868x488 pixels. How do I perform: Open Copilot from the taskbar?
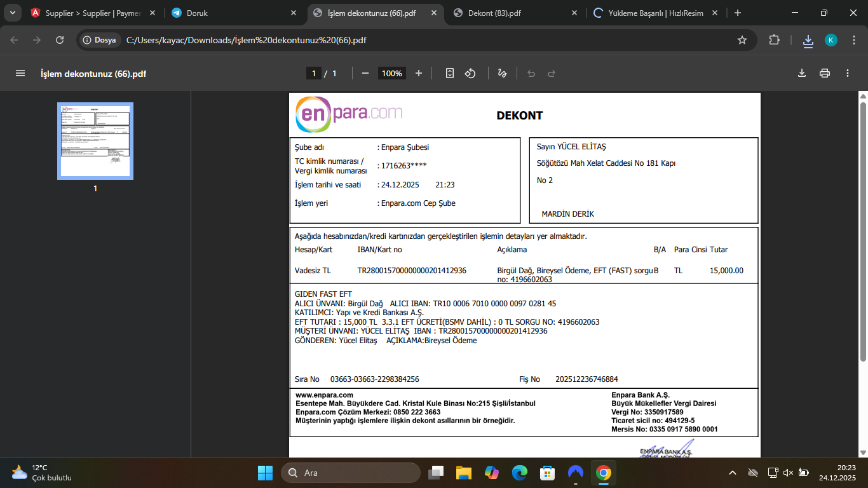coord(492,473)
